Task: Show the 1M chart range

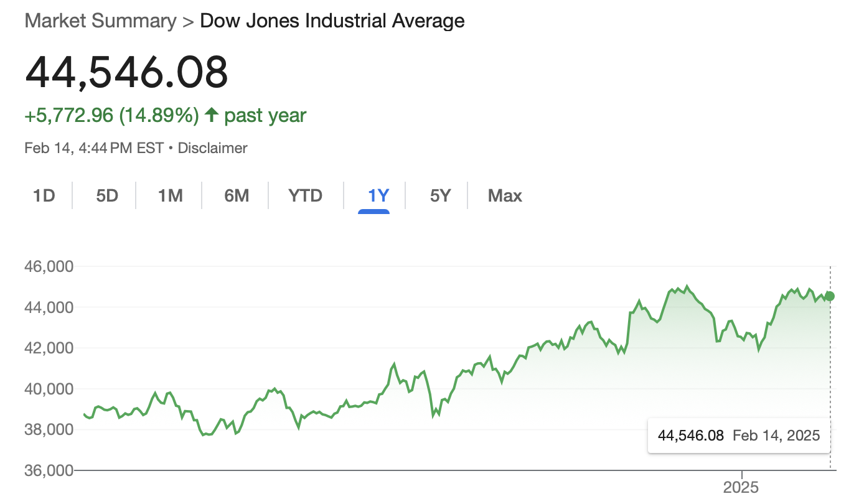Action: tap(170, 196)
